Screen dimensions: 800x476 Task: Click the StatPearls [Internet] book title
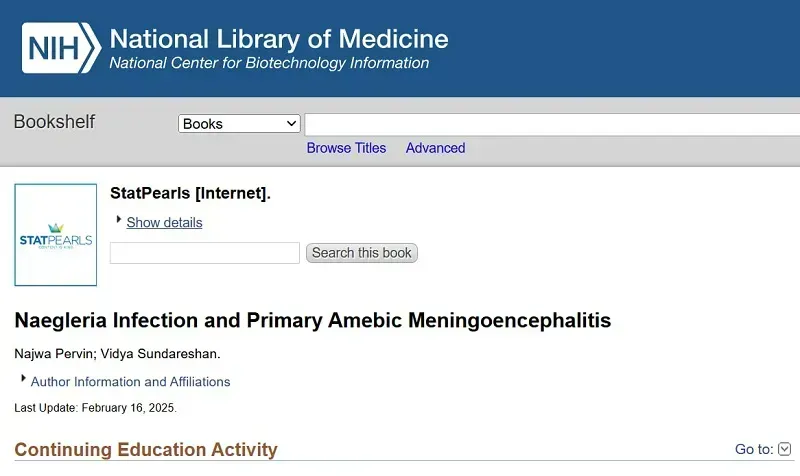pos(190,193)
